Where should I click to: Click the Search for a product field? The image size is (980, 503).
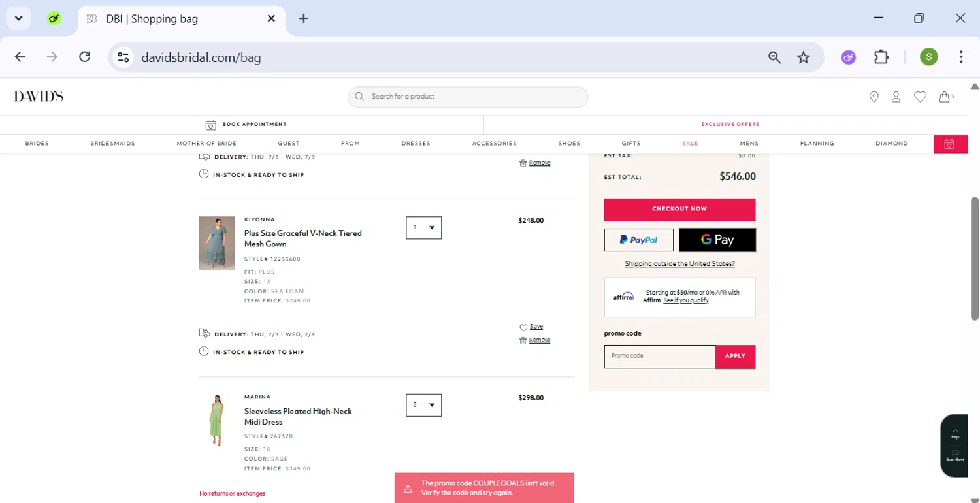click(468, 97)
